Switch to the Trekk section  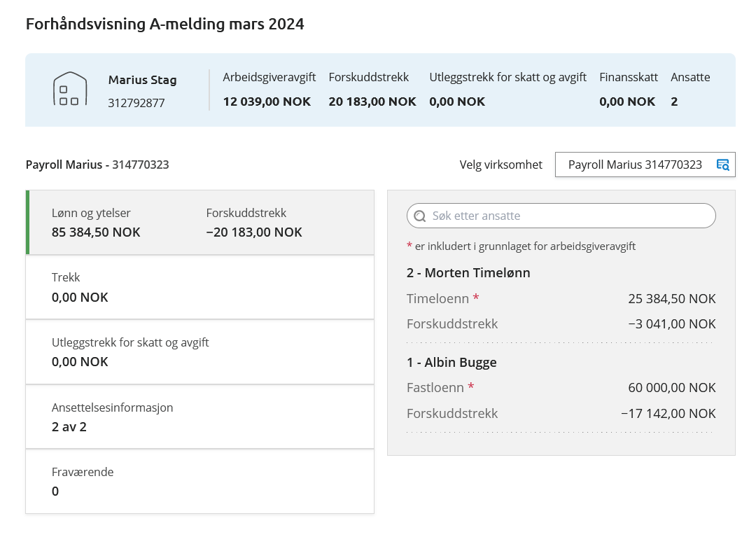(199, 287)
